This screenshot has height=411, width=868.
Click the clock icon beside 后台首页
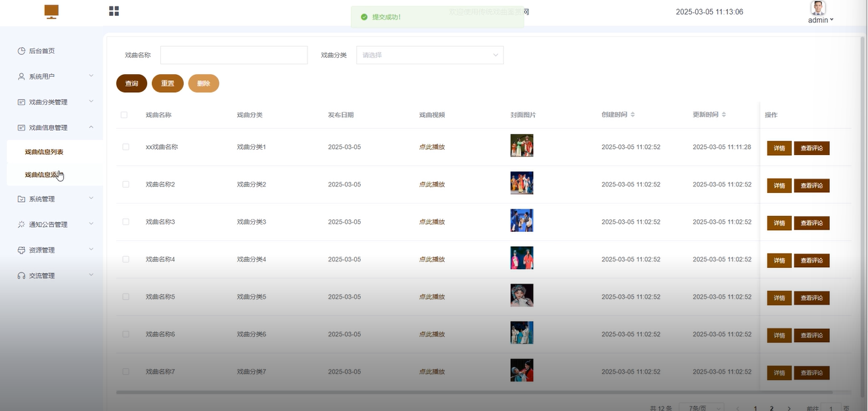click(x=22, y=51)
